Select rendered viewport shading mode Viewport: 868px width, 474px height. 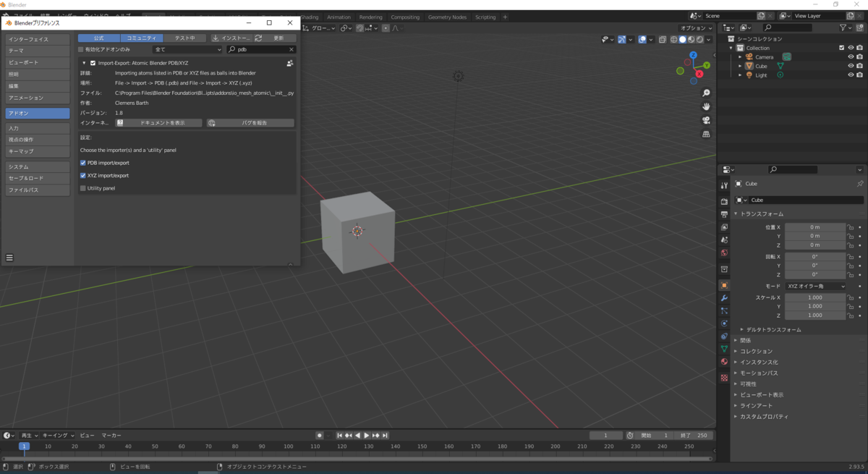pos(699,40)
